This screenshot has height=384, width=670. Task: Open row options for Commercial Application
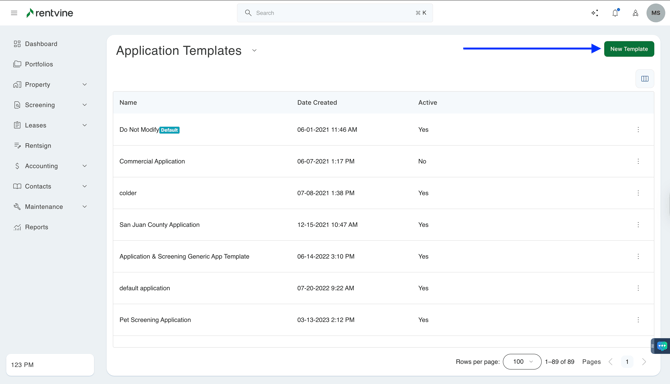pyautogui.click(x=638, y=161)
